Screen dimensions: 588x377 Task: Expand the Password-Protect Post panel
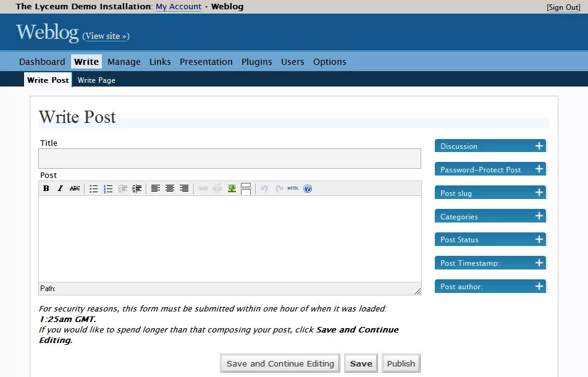[490, 169]
